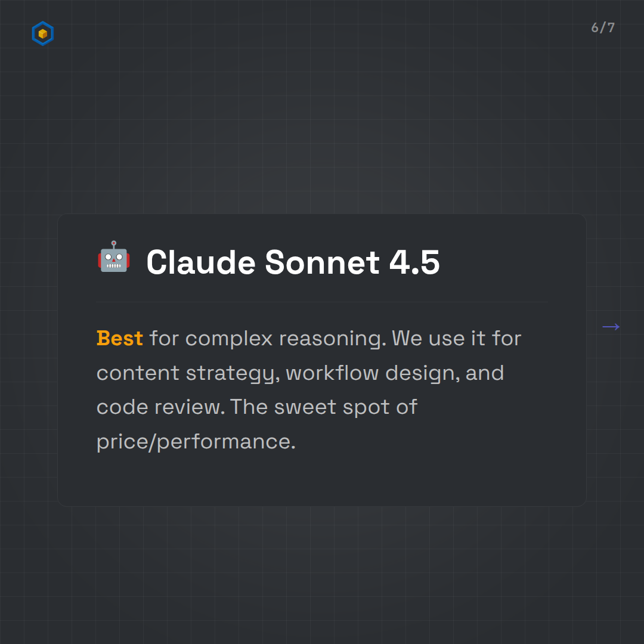Click the word "Claude" in the heading
Viewport: 644px width, 644px height.
pos(200,262)
